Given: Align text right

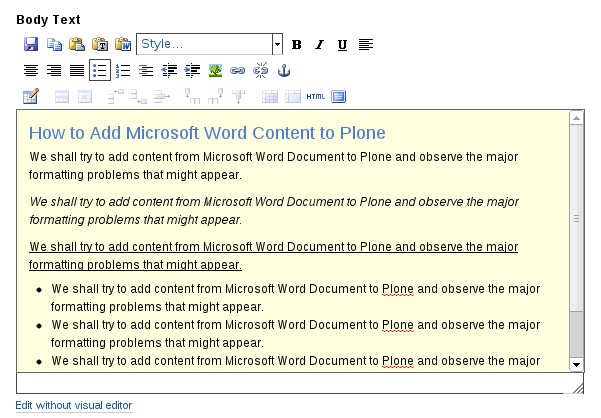Looking at the screenshot, I should coord(54,70).
